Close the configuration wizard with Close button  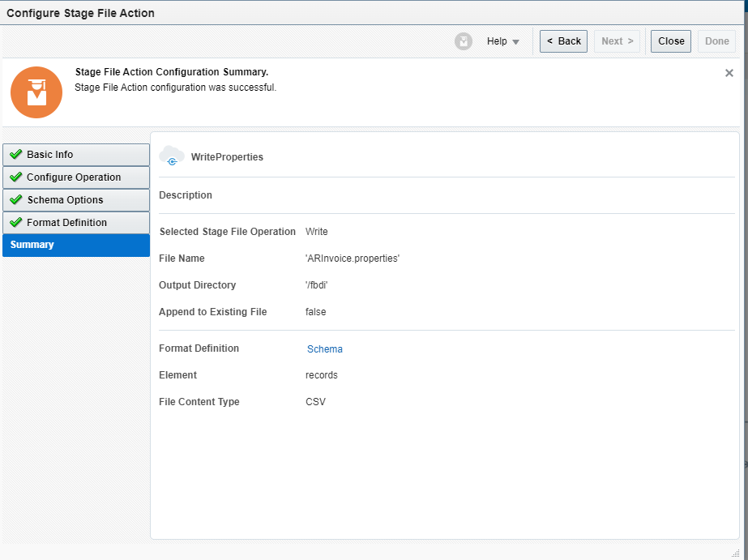[670, 41]
